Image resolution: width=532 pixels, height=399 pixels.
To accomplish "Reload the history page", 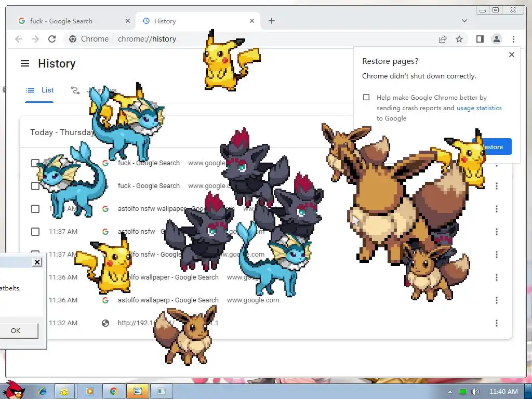I will pyautogui.click(x=52, y=39).
